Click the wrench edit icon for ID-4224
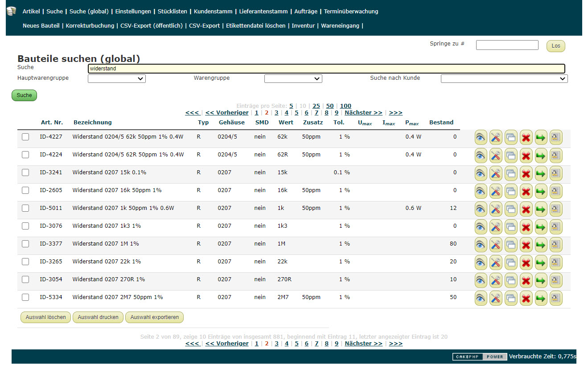Viewport: 588px width, 365px height. tap(496, 155)
